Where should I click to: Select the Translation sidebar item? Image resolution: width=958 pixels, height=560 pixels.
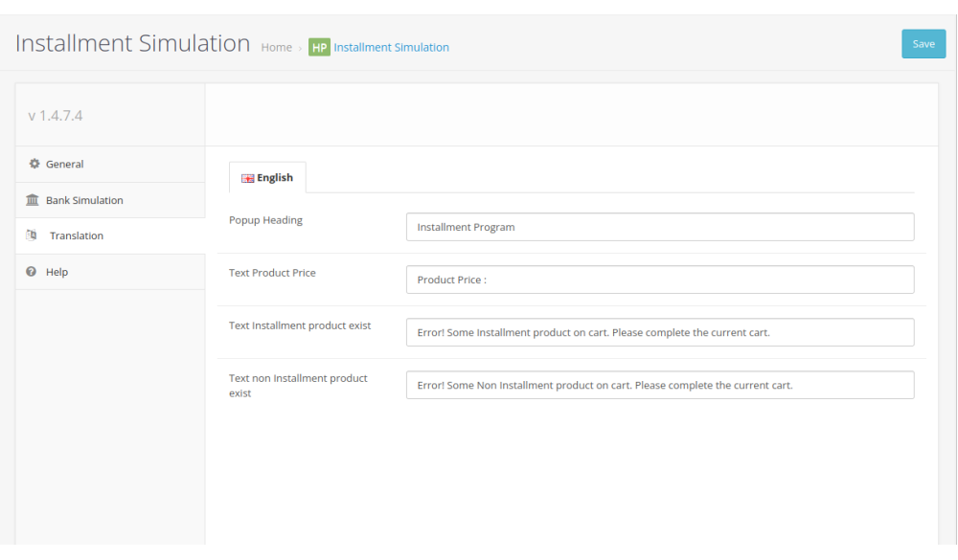[77, 235]
